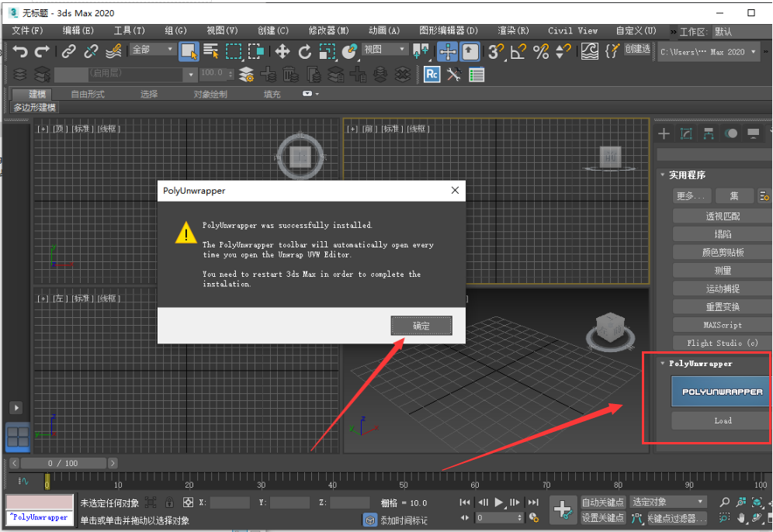Toggle Angle Snap
773x532 pixels.
[x=518, y=52]
